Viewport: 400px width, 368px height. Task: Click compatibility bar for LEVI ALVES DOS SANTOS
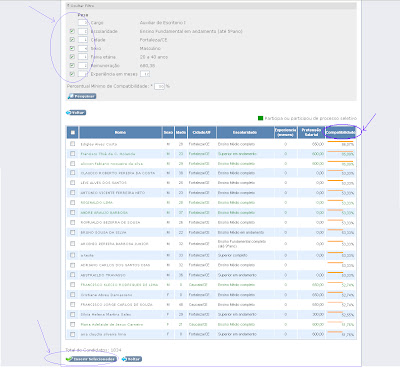point(335,181)
